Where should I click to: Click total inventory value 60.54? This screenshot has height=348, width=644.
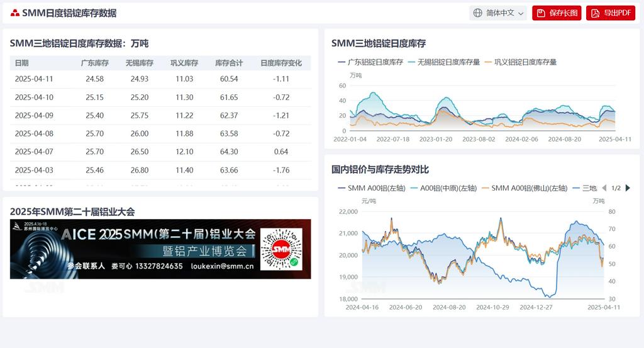click(229, 79)
